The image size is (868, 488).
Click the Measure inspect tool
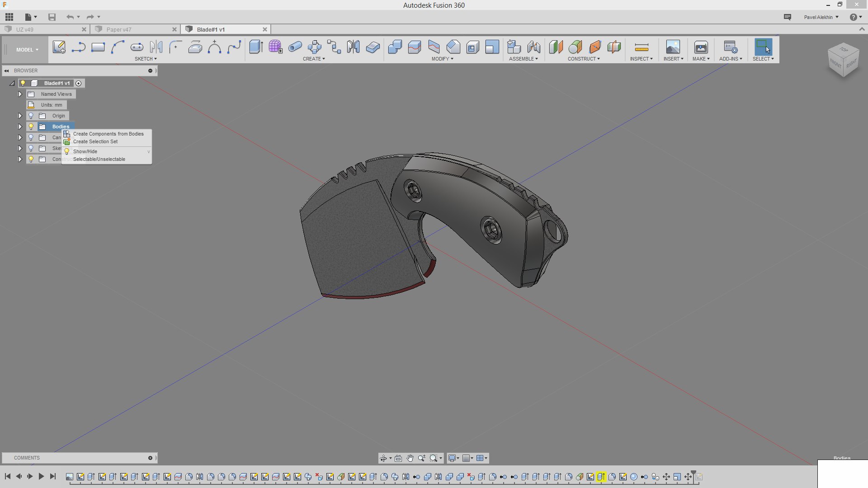point(641,47)
